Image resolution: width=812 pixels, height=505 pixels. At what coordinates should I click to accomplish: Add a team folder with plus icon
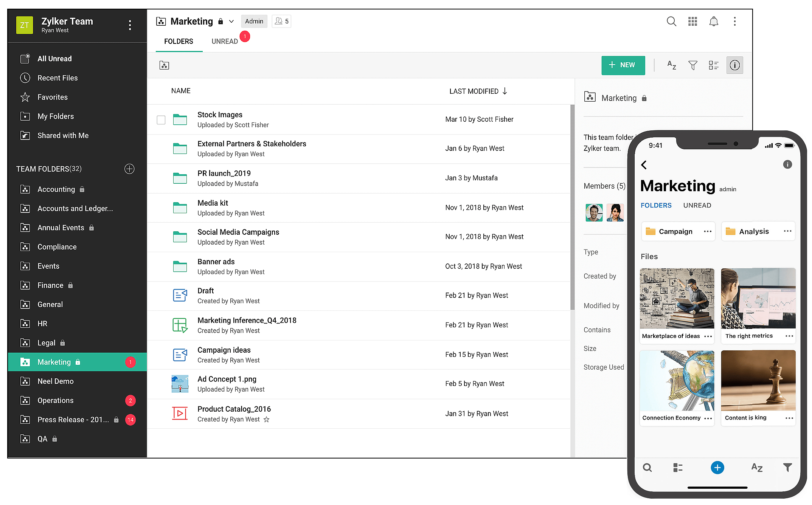pos(129,169)
